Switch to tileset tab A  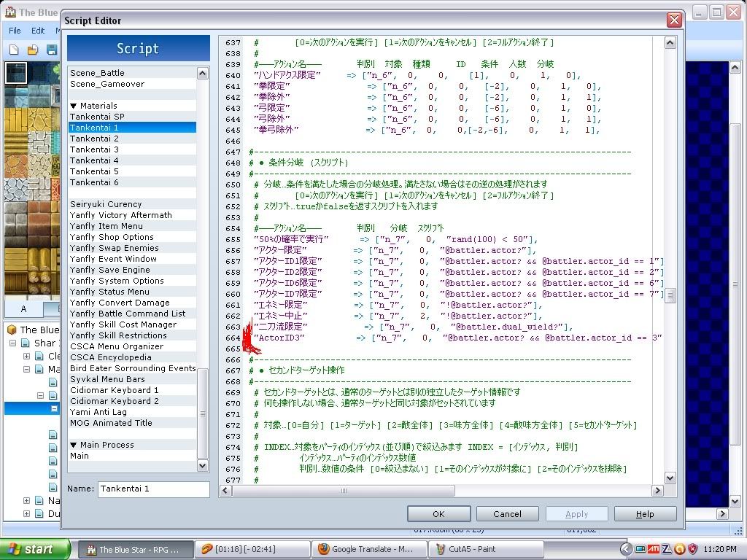pyautogui.click(x=23, y=308)
